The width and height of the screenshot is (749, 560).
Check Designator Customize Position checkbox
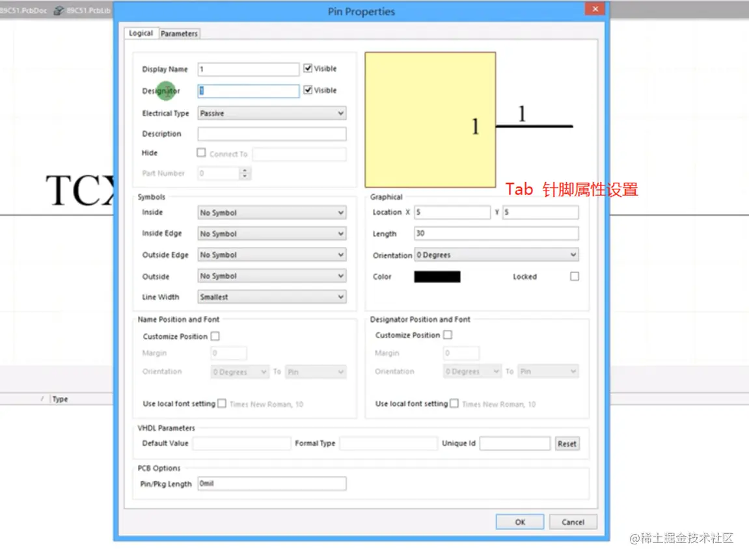coord(448,335)
